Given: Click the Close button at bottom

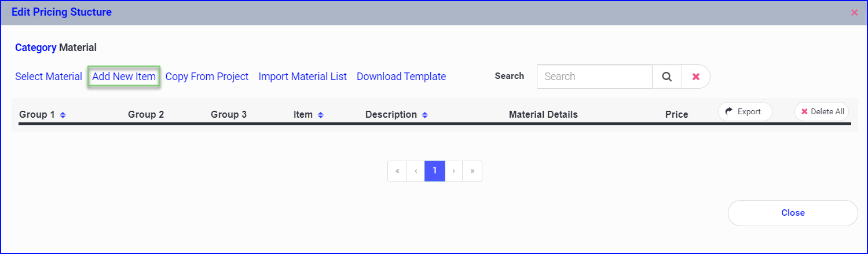Looking at the screenshot, I should tap(793, 213).
